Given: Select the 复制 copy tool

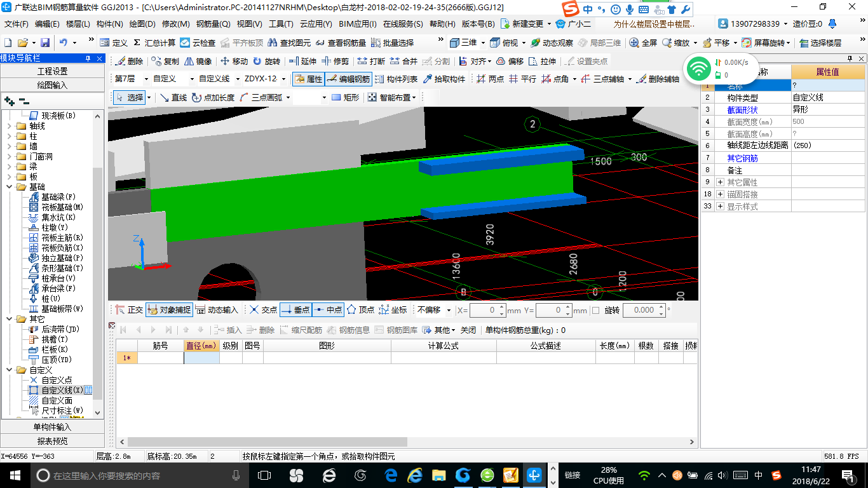Looking at the screenshot, I should pos(165,62).
